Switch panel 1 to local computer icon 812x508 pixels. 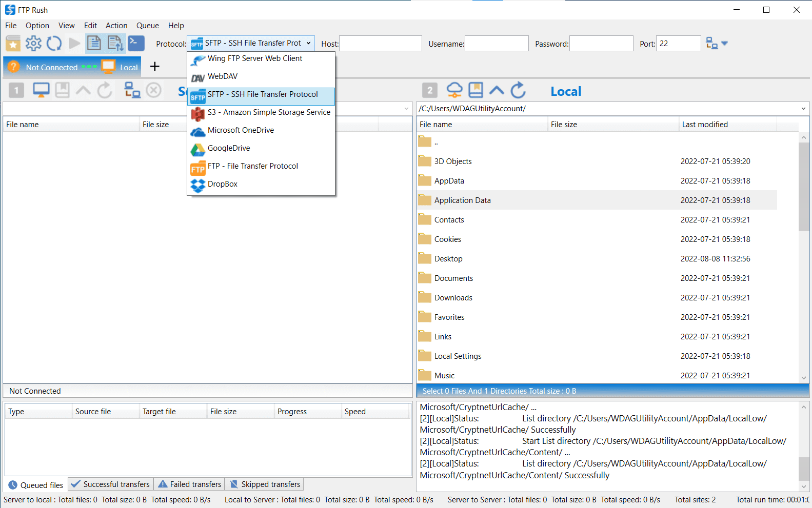(x=41, y=90)
